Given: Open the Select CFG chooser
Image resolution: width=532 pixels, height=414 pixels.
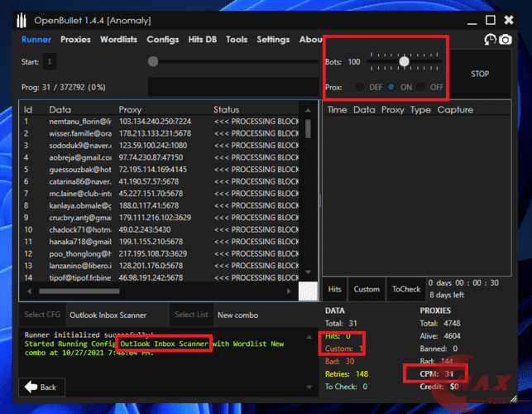Looking at the screenshot, I should pos(40,315).
